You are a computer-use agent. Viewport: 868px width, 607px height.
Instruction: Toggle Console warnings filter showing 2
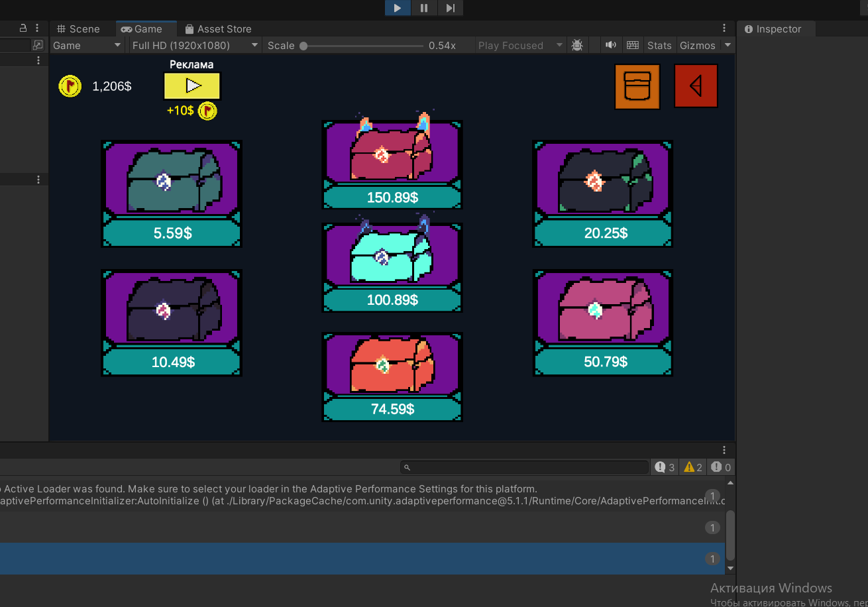[x=693, y=467]
